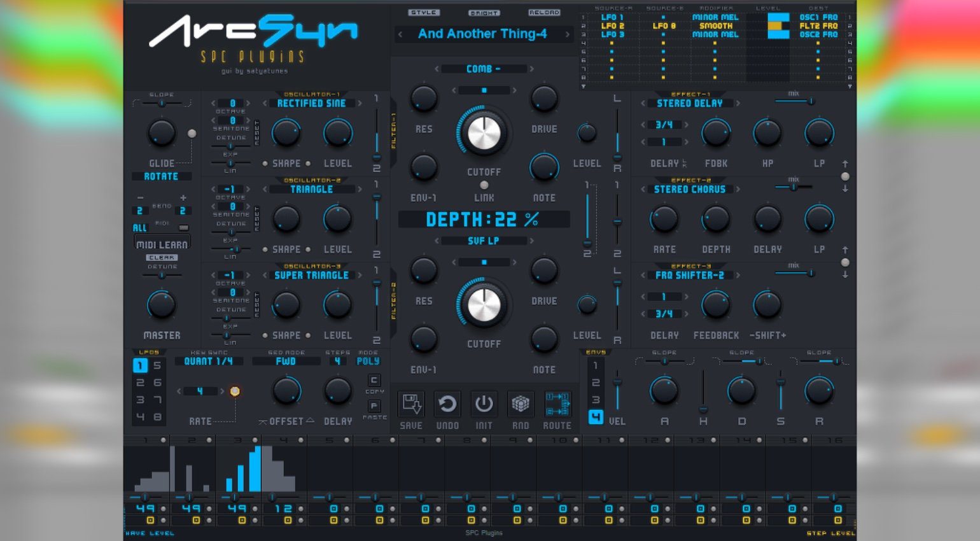
Task: Click the envelope D decay knob
Action: click(x=741, y=391)
